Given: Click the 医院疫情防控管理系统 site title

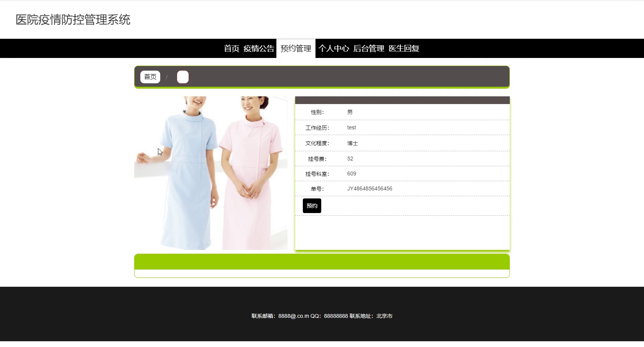Looking at the screenshot, I should (x=73, y=20).
